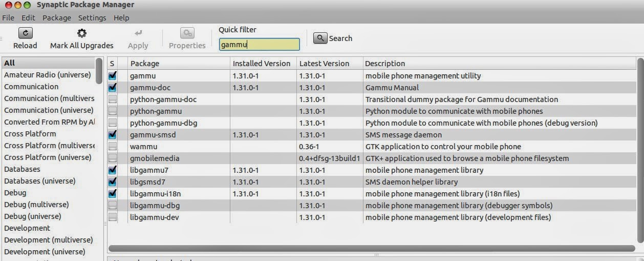This screenshot has height=261, width=644.
Task: Select Amateur Radio (universe) category
Action: 48,75
